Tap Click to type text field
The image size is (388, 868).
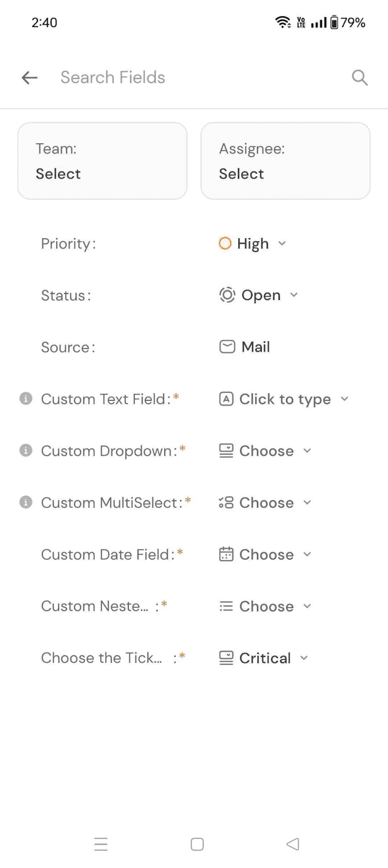(x=284, y=399)
